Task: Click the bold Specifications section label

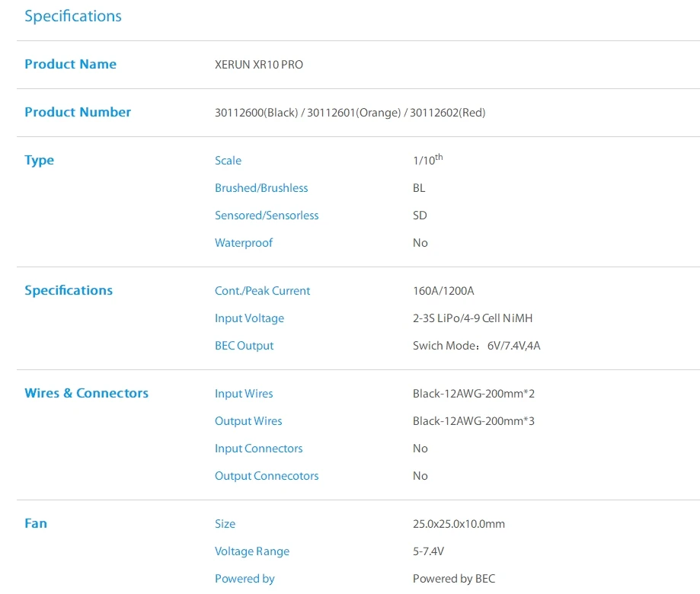Action: (x=69, y=291)
